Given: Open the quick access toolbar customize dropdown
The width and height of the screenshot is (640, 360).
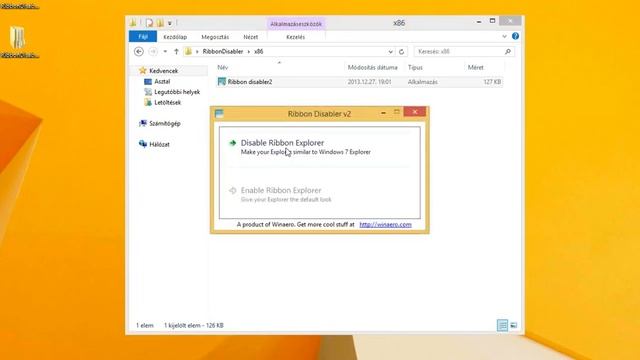Looking at the screenshot, I should coord(170,23).
